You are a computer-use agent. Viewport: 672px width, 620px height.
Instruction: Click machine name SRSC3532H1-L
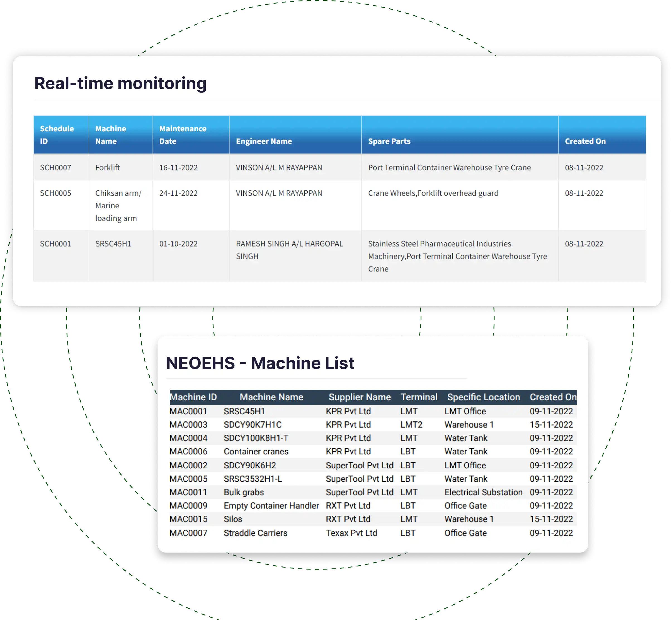point(253,479)
